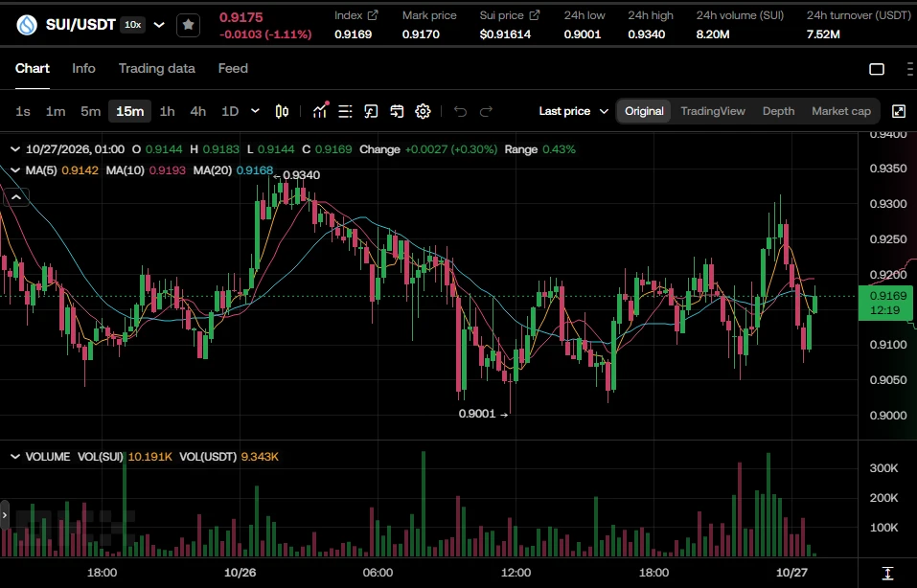Show the Depth chart view
This screenshot has height=588, width=917.
click(x=778, y=111)
